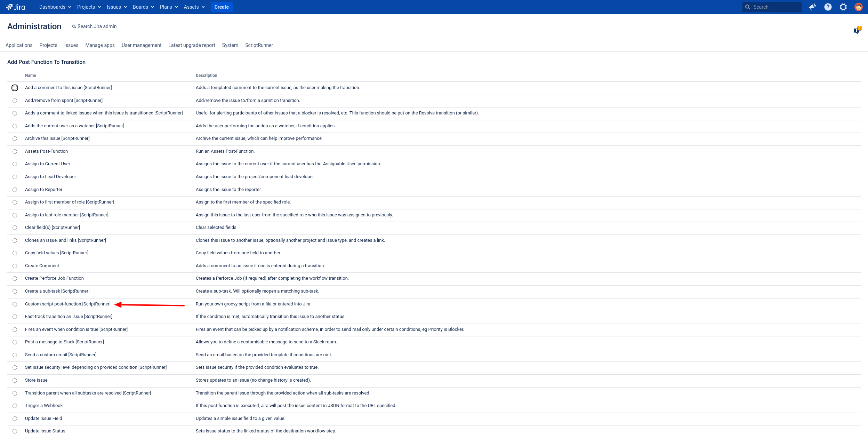Open the settings gear icon
The width and height of the screenshot is (868, 446).
843,7
